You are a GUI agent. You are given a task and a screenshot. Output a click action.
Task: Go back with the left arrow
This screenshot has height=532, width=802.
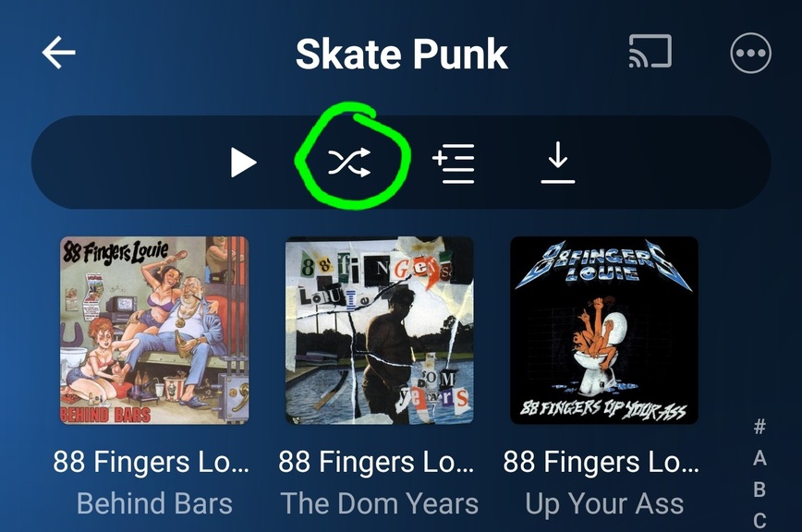pos(59,52)
